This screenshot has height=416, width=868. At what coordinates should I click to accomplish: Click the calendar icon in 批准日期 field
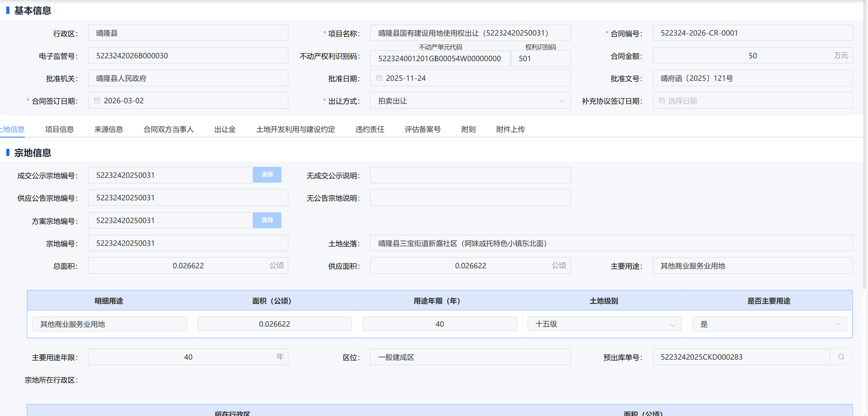pos(379,78)
